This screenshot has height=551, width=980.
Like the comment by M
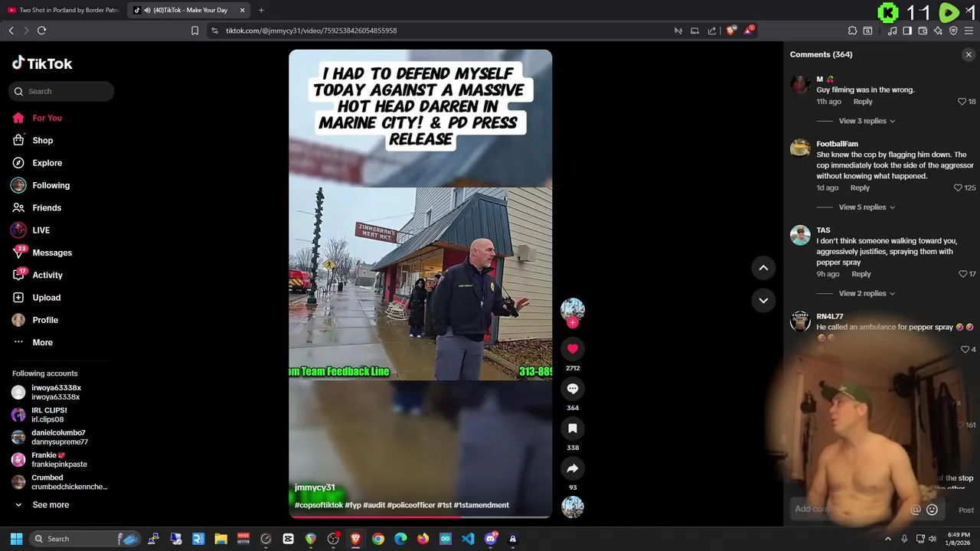click(x=962, y=102)
